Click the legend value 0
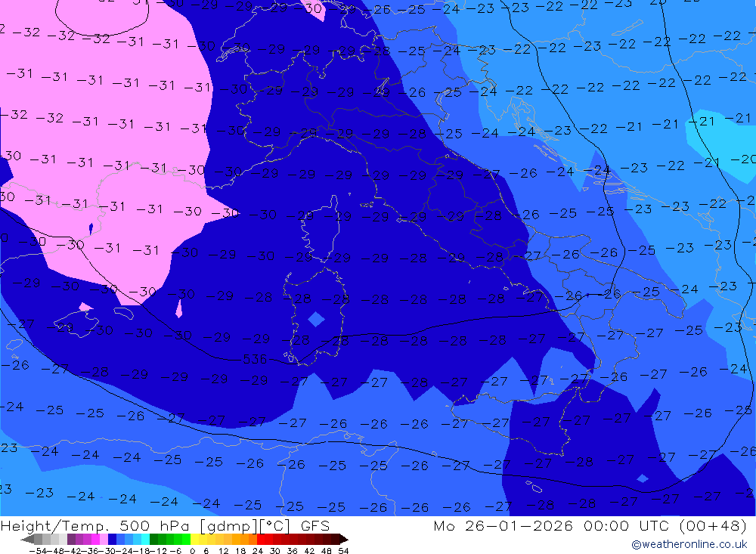The image size is (756, 554). click(x=192, y=551)
